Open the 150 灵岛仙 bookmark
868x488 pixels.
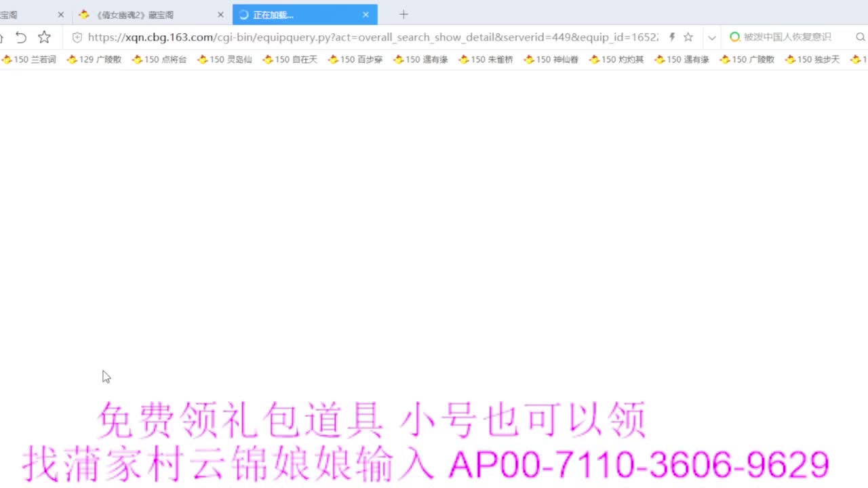pyautogui.click(x=224, y=59)
